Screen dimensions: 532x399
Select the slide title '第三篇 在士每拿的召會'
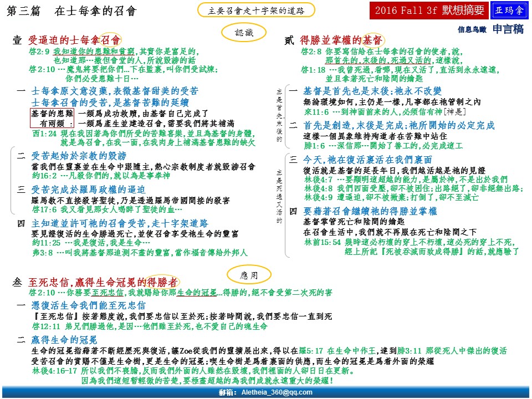[70, 11]
